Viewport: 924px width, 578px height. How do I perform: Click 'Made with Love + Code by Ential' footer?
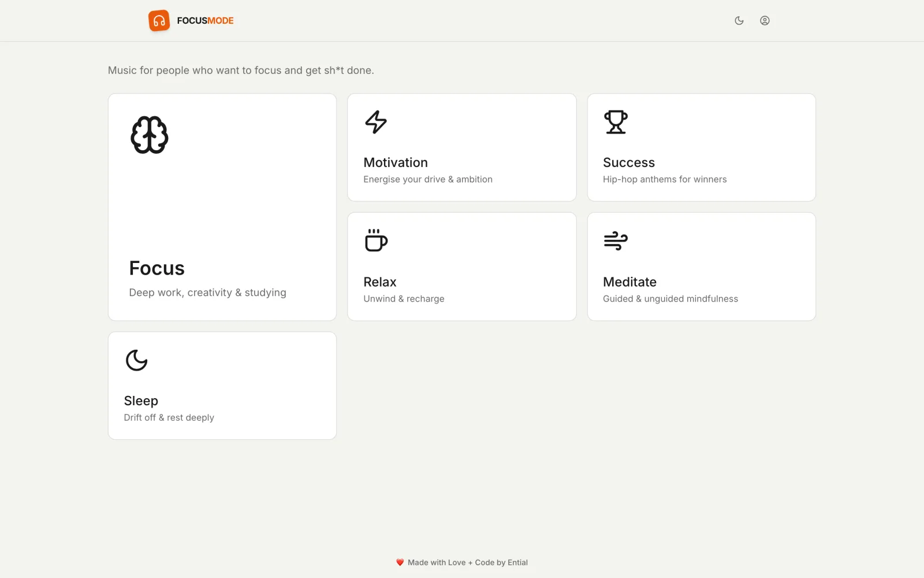pos(468,562)
